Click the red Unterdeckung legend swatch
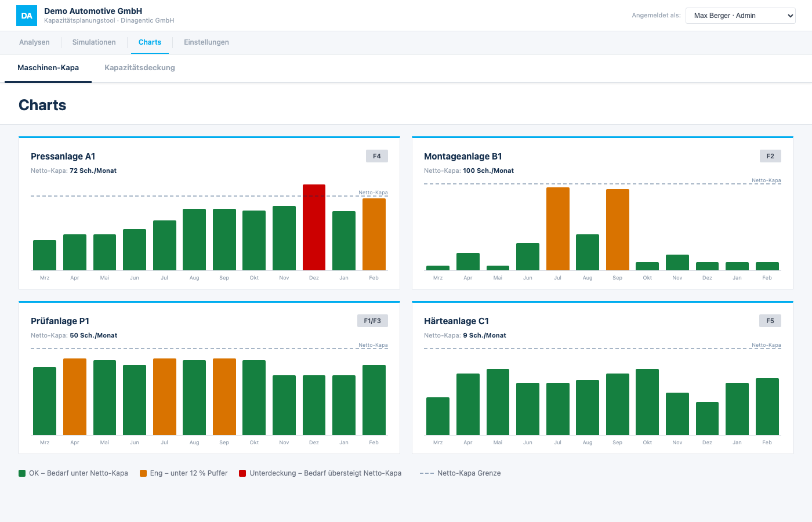The height and width of the screenshot is (522, 812). pyautogui.click(x=243, y=473)
